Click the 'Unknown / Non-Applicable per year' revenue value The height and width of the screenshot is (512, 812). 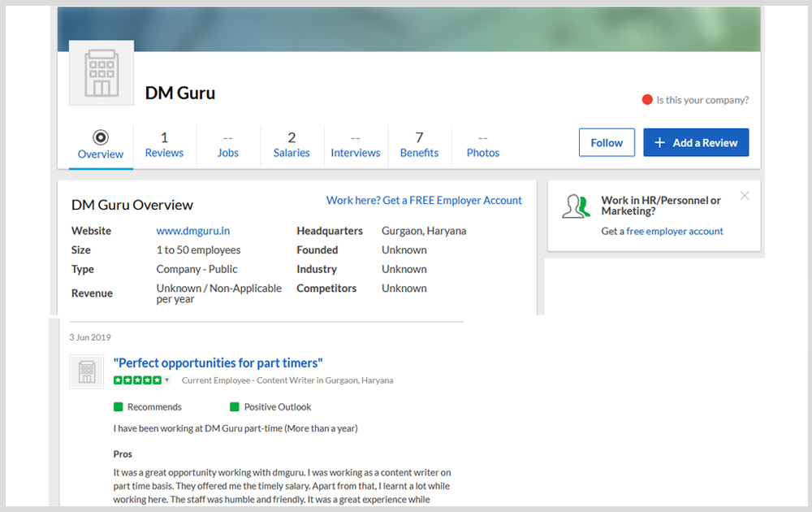tap(218, 293)
